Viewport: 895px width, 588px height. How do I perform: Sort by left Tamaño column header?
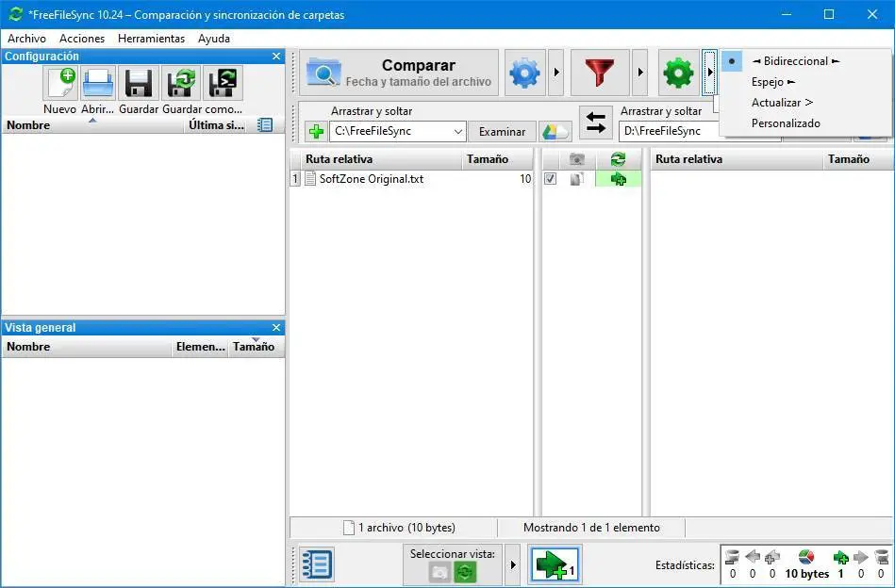497,159
